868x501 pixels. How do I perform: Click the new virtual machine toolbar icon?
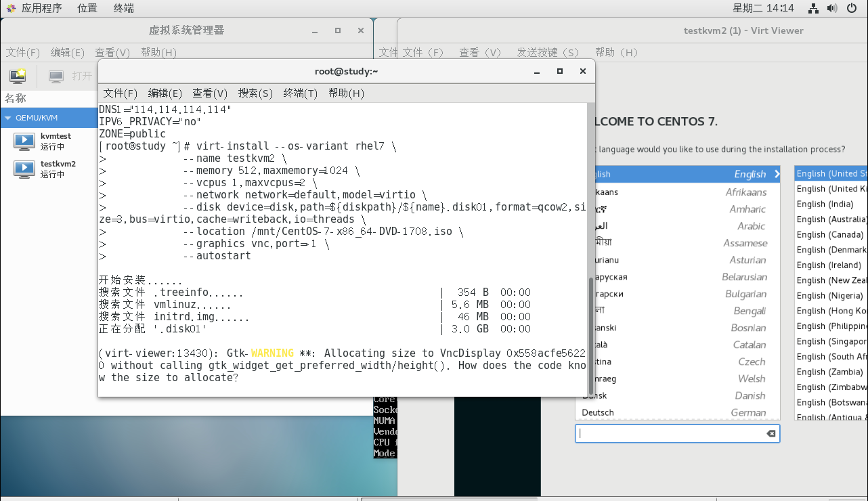coord(18,76)
